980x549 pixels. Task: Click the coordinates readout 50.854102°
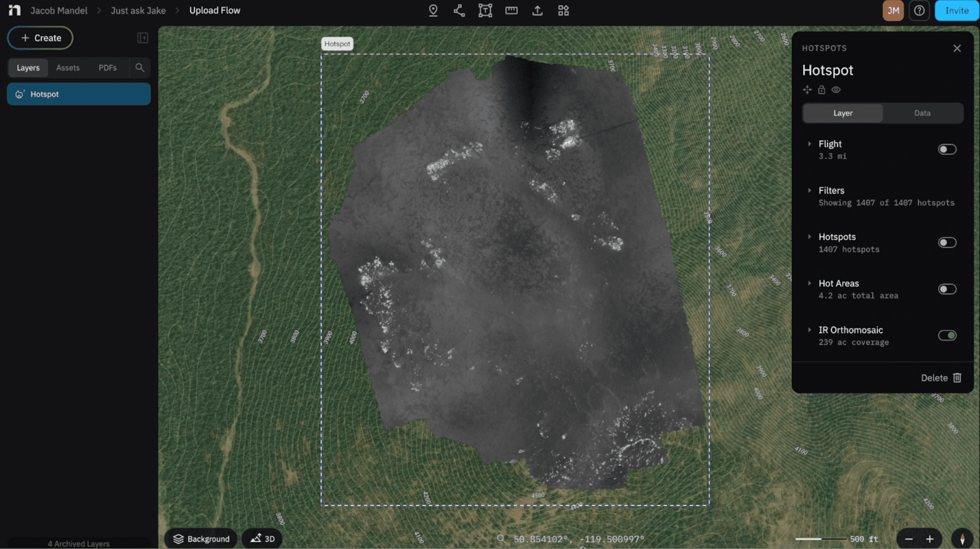point(579,539)
